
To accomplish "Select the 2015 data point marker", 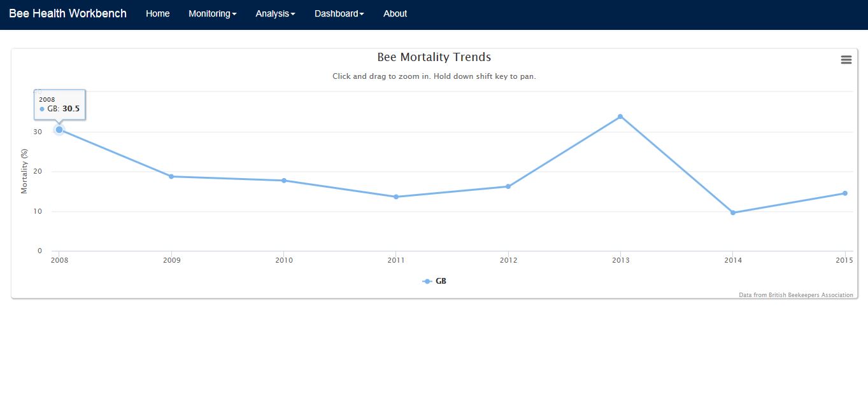I will [844, 193].
